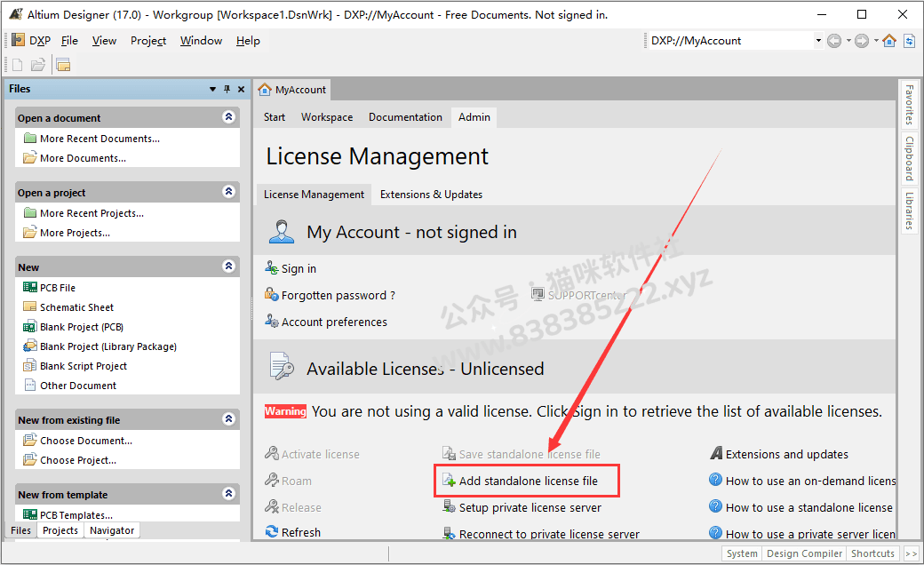Open Account preferences link
The width and height of the screenshot is (924, 565).
(334, 322)
